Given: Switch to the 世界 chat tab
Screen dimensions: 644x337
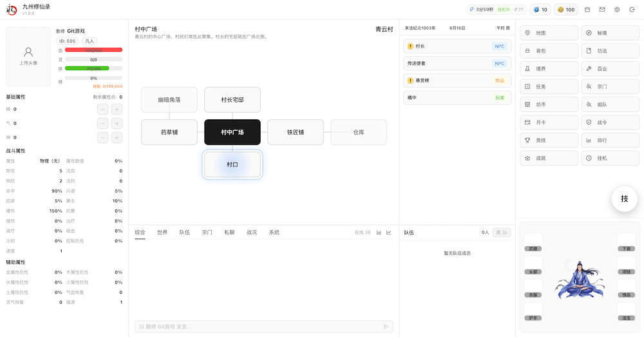Looking at the screenshot, I should point(162,232).
